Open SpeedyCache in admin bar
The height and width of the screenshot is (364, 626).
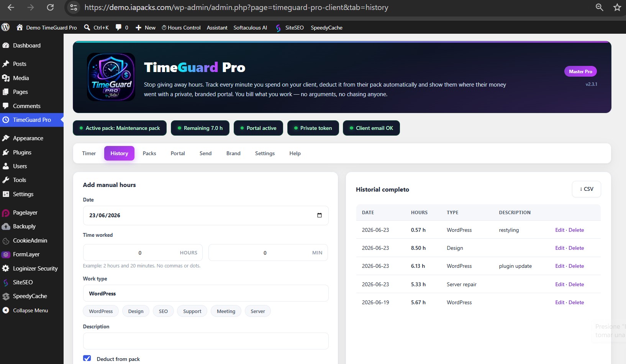pyautogui.click(x=326, y=28)
